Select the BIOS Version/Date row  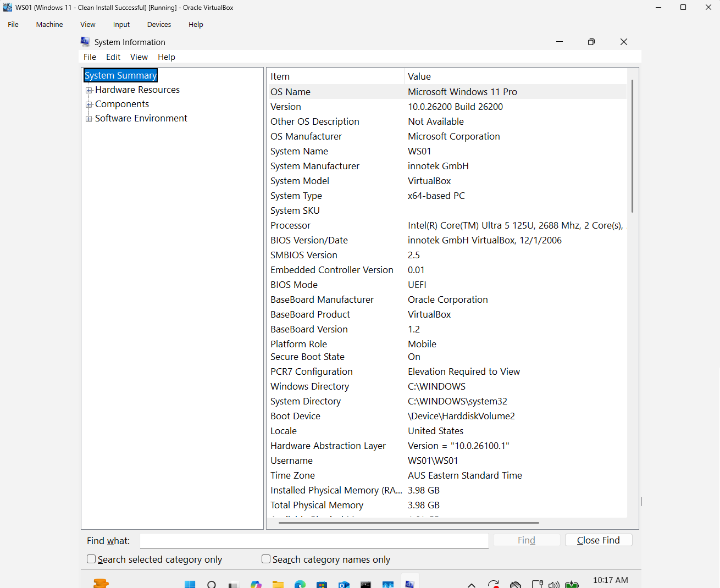coord(447,240)
